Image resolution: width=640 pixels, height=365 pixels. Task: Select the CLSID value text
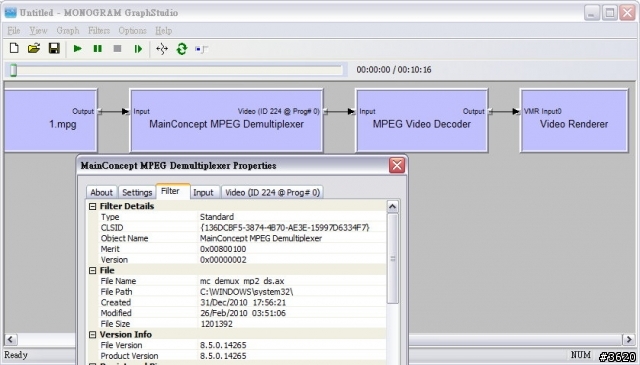284,227
